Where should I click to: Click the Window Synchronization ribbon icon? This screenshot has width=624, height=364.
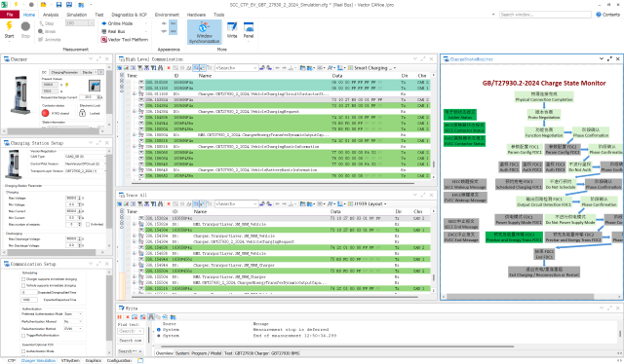click(x=204, y=27)
